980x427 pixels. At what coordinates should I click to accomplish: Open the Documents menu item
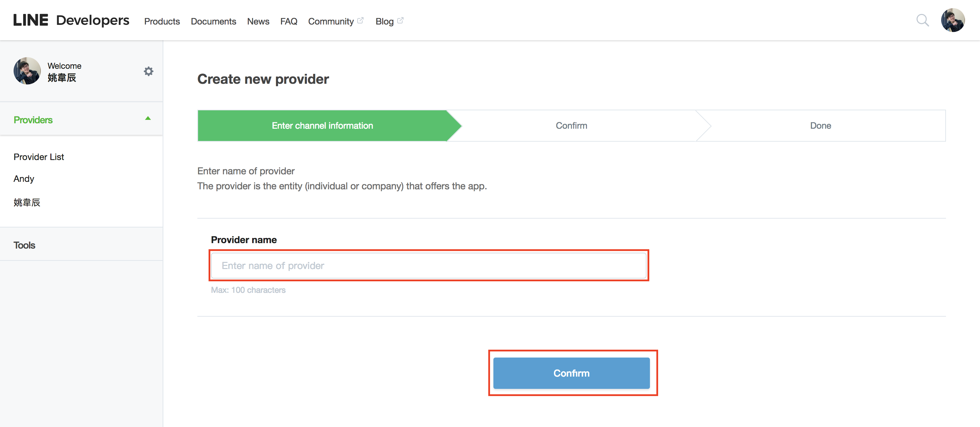point(213,21)
